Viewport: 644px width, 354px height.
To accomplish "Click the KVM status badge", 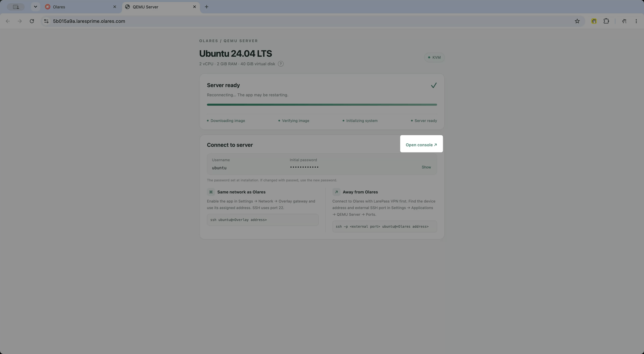I will pyautogui.click(x=434, y=57).
